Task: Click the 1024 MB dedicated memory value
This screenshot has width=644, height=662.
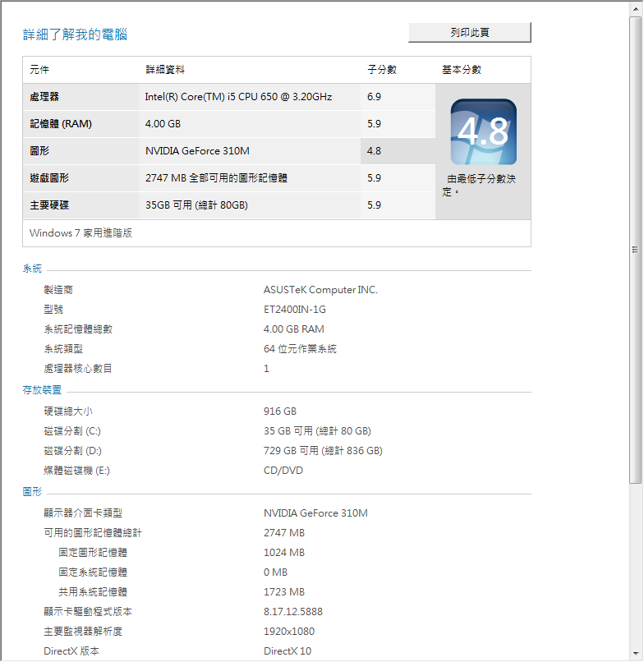Action: pyautogui.click(x=284, y=553)
